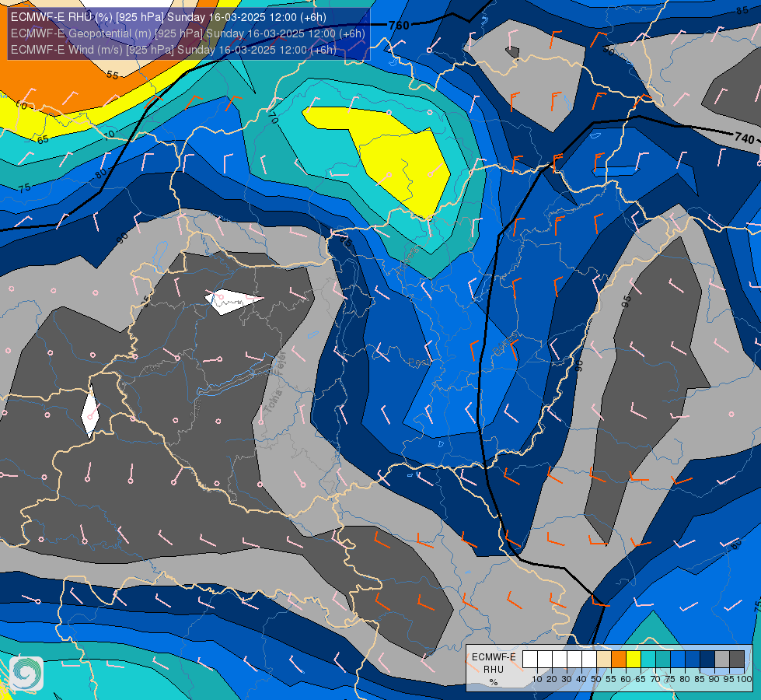
Task: Click the legend tick value 40
Action: (581, 679)
